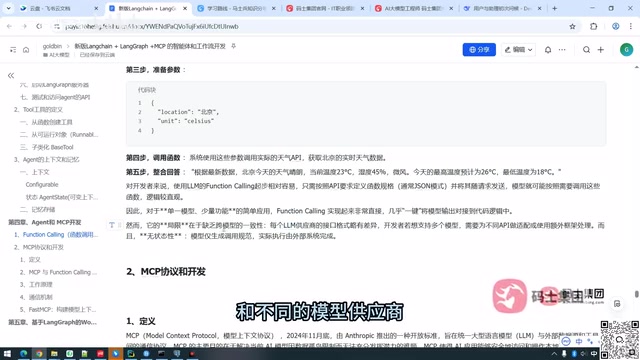
Task: Show hidden system tray icons chevron
Action: tap(554, 354)
